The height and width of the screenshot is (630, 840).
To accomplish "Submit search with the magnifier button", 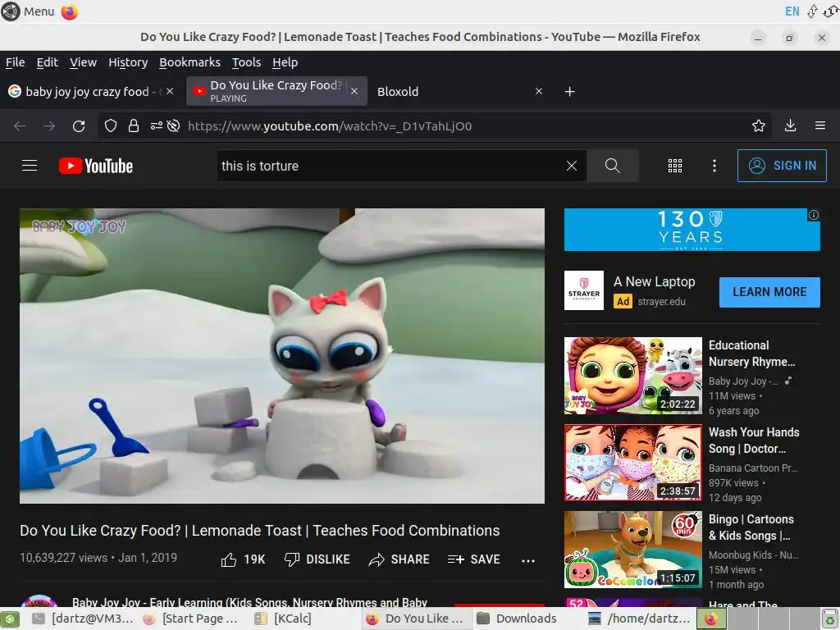I will [x=612, y=166].
